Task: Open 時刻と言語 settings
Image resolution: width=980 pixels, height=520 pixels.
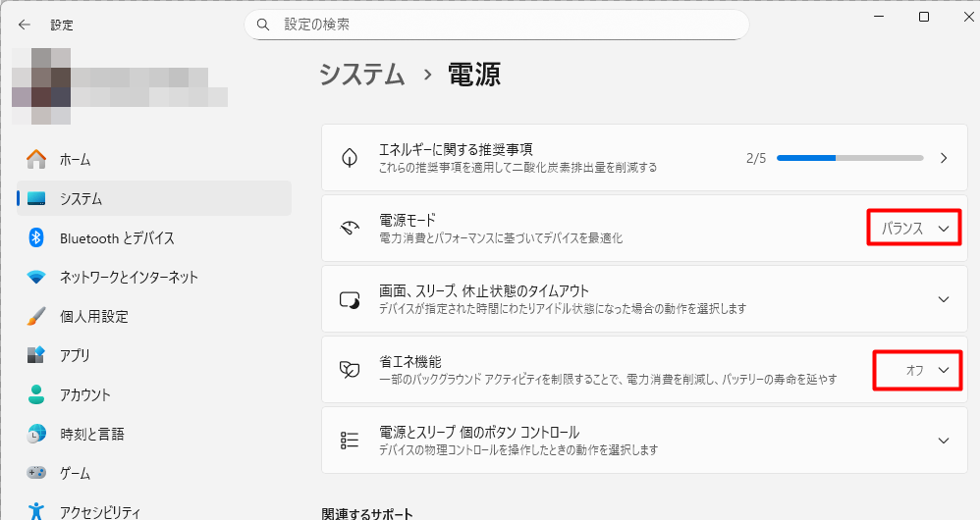Action: (154, 434)
